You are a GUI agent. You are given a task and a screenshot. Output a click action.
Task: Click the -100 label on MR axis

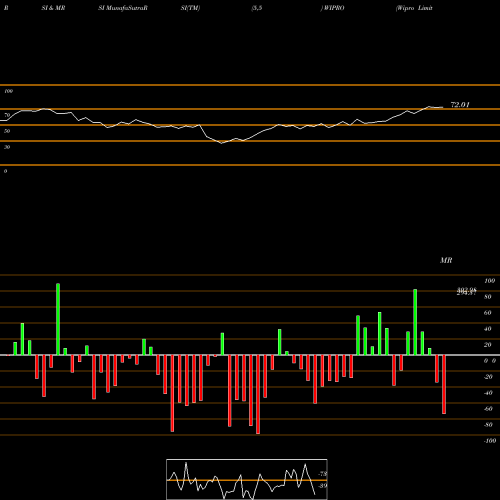pos(490,441)
